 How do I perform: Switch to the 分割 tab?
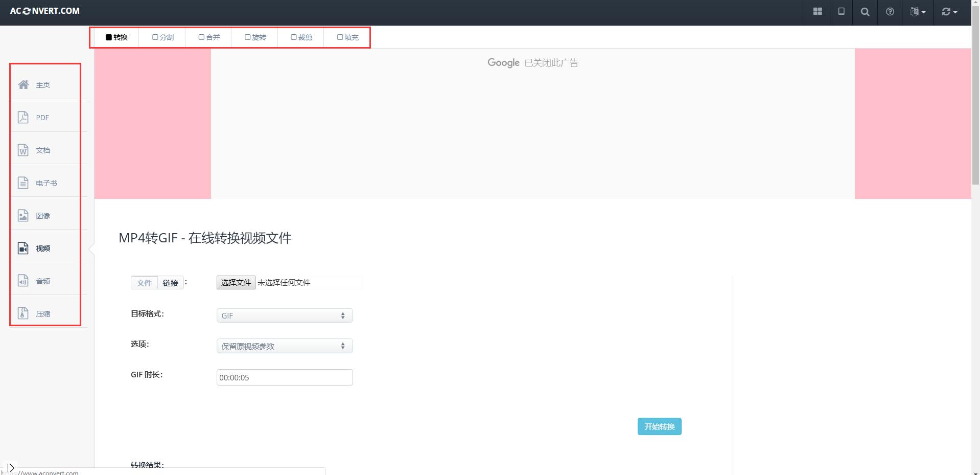163,37
